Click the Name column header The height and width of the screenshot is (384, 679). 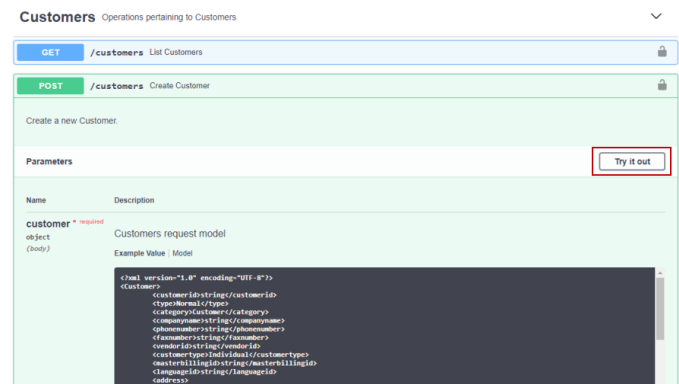36,200
